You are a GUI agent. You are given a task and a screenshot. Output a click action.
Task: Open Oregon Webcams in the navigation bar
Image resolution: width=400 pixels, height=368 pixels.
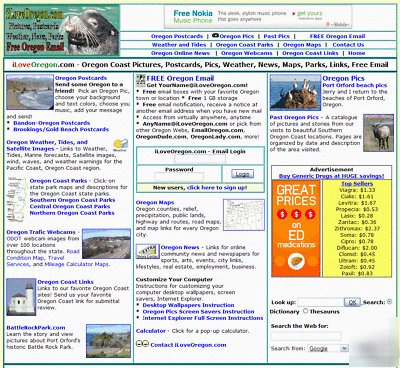click(246, 53)
